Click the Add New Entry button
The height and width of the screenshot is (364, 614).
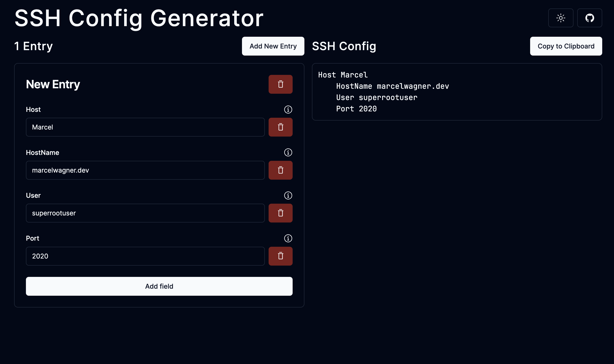click(x=273, y=46)
